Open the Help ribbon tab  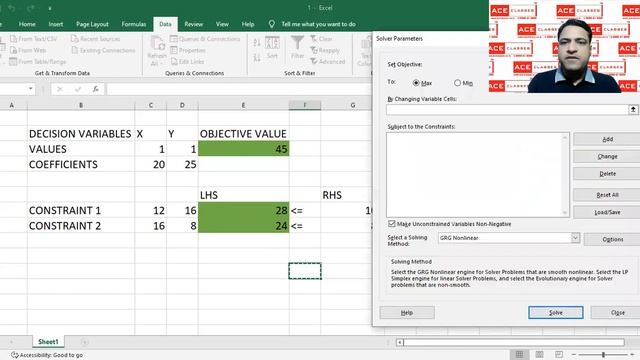click(x=248, y=24)
